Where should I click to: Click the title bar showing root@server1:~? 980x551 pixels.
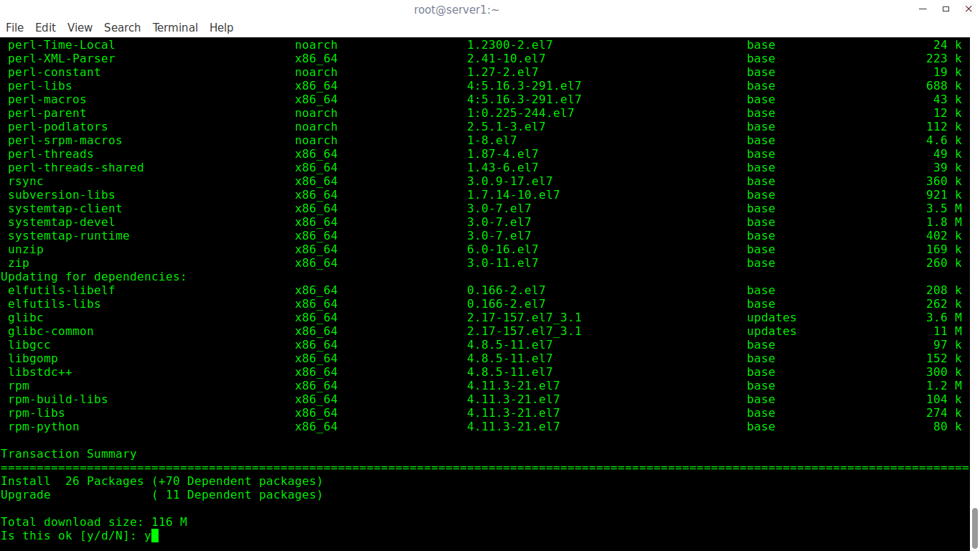point(456,9)
